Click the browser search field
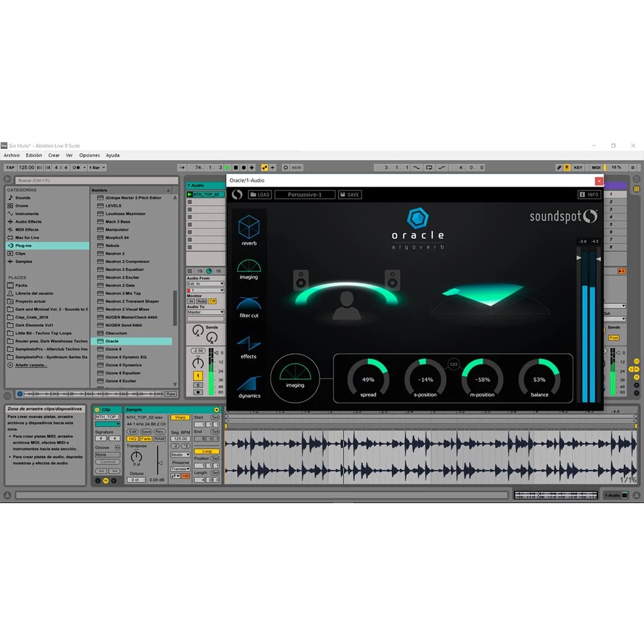Screen dimensions: 644x644 (x=96, y=180)
